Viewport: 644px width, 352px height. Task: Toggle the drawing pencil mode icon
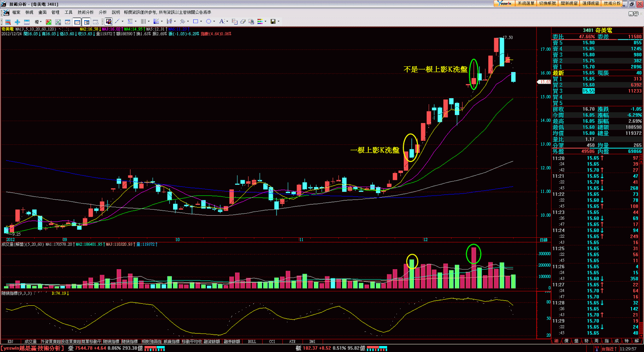(109, 22)
